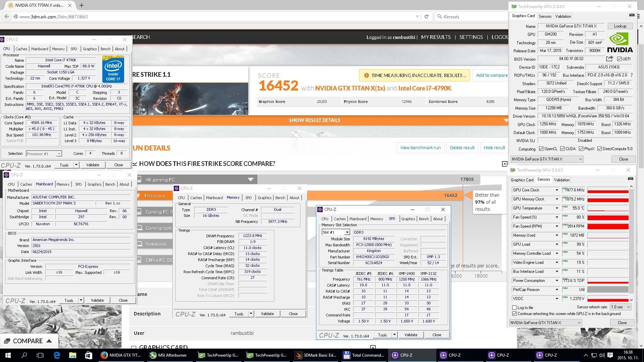Click the browser back arrow icon
644x362 pixels.
(x=6, y=16)
